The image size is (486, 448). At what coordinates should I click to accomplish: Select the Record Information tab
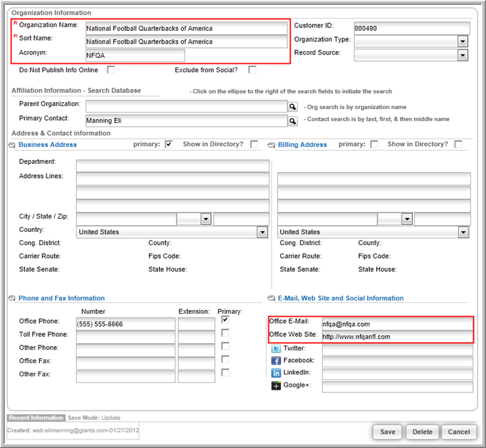pyautogui.click(x=36, y=418)
